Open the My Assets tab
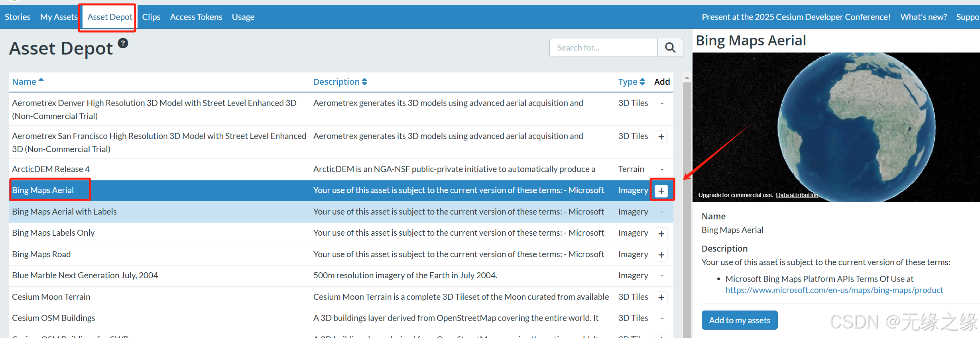Screen dimensions: 980x338 click(59, 17)
